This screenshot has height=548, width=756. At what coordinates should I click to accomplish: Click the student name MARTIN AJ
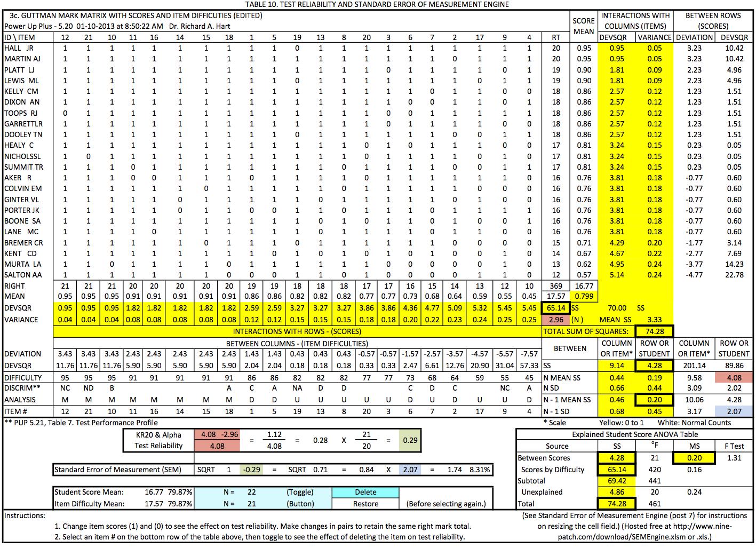point(22,59)
